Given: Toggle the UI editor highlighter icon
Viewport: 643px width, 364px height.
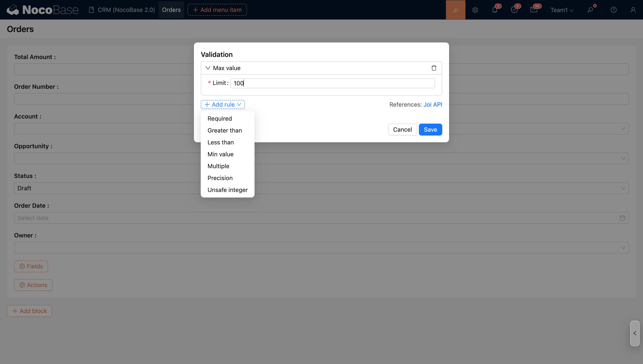Looking at the screenshot, I should coord(455,10).
